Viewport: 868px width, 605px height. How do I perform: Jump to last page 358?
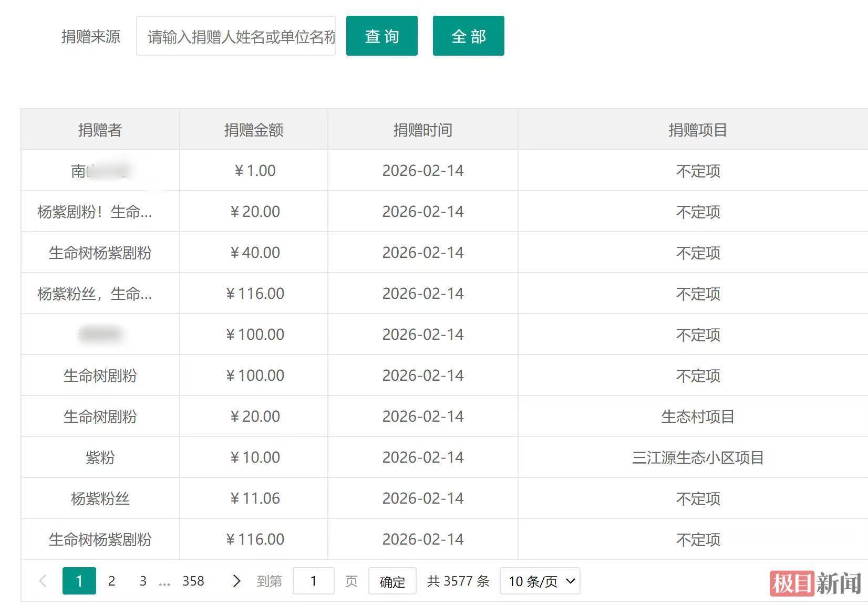193,581
